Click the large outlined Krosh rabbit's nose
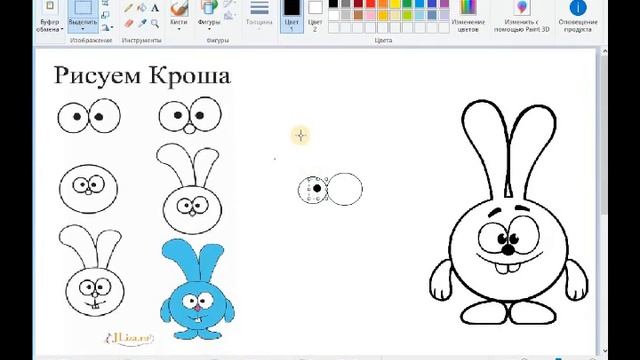 coord(508,250)
